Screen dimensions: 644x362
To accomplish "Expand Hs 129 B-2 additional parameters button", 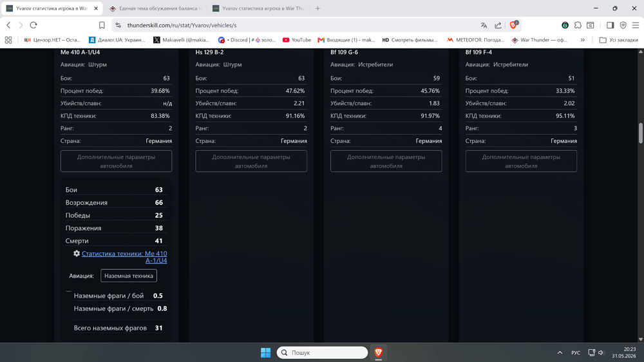I will (x=251, y=161).
